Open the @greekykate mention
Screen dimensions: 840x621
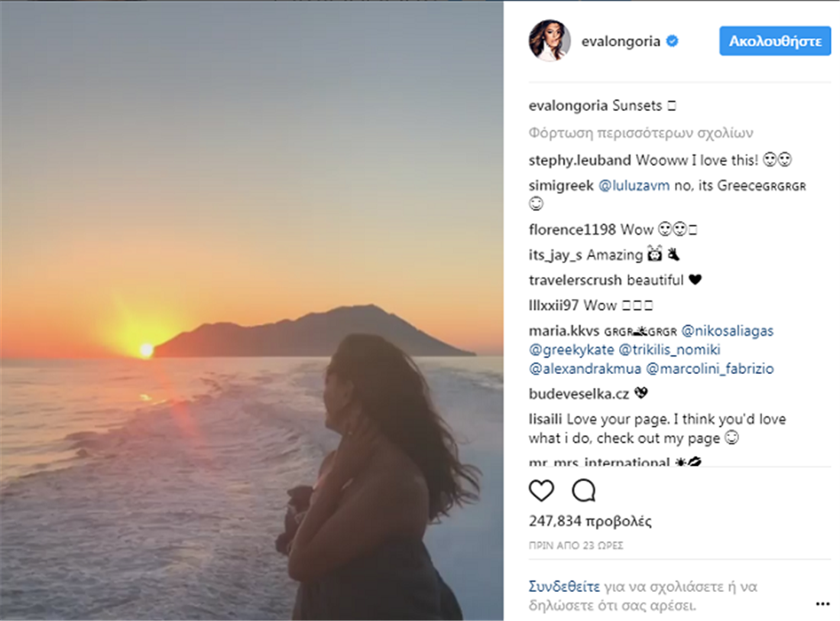(x=569, y=350)
